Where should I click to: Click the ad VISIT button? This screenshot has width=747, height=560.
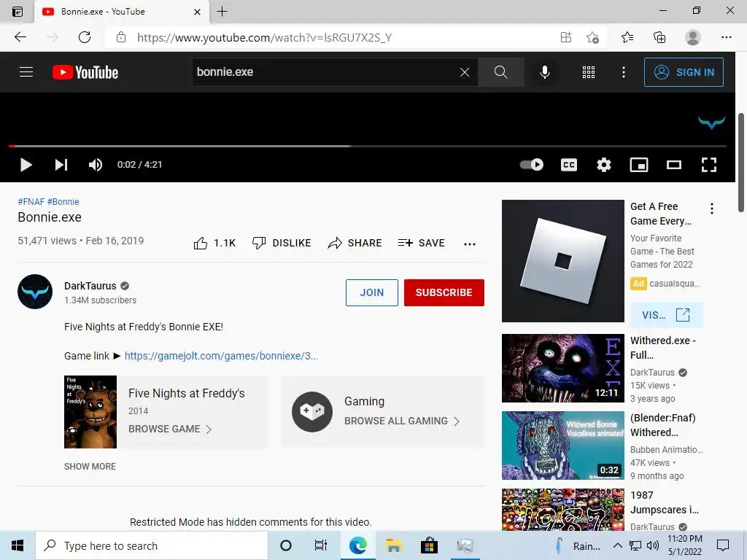pyautogui.click(x=666, y=315)
